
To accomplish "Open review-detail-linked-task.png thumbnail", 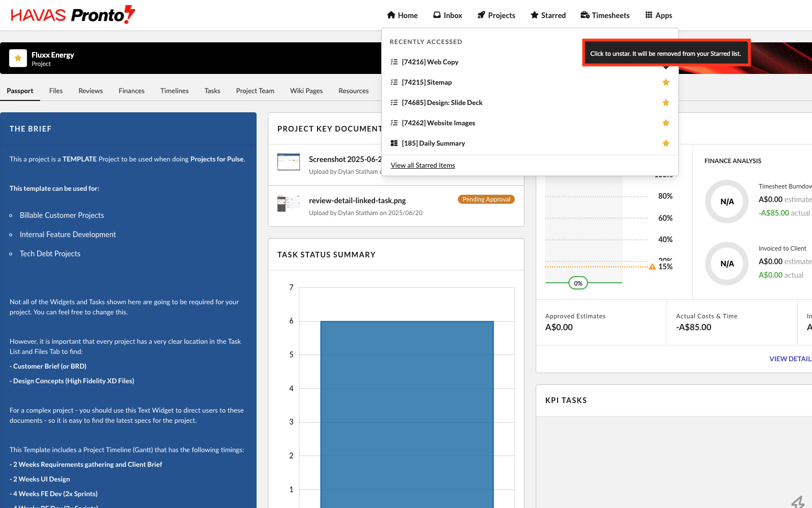I will tap(289, 204).
